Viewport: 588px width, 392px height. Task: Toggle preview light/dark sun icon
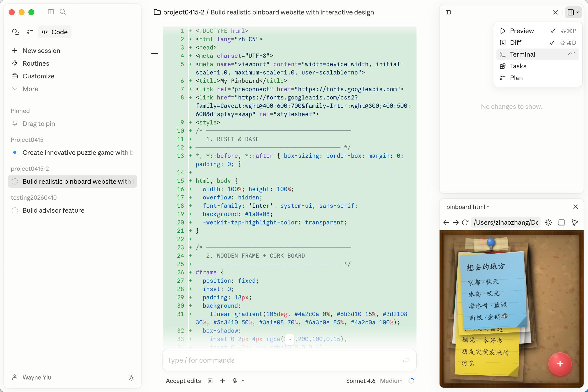coord(548,222)
